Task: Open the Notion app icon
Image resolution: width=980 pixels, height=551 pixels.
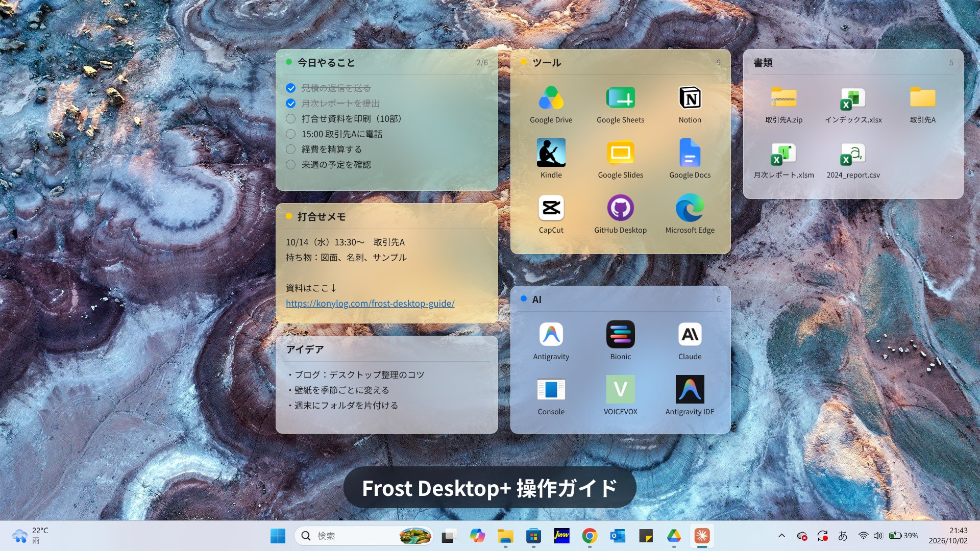Action: [x=690, y=98]
